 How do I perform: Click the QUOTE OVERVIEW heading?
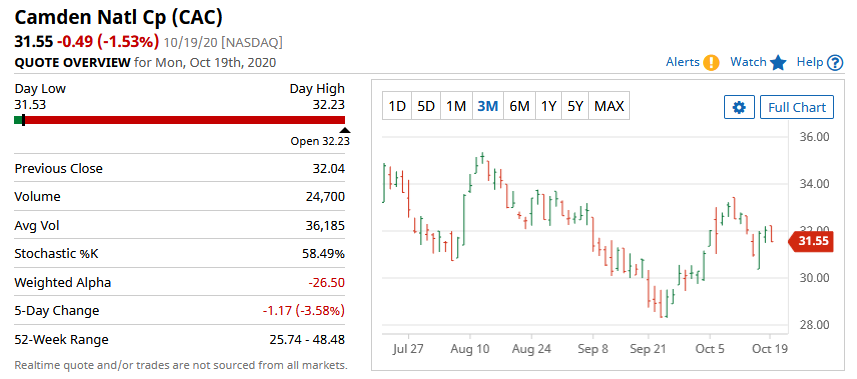coord(73,62)
